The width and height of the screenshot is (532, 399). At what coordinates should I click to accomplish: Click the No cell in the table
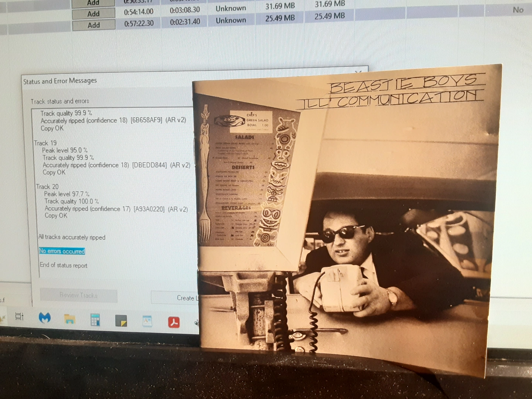click(518, 10)
